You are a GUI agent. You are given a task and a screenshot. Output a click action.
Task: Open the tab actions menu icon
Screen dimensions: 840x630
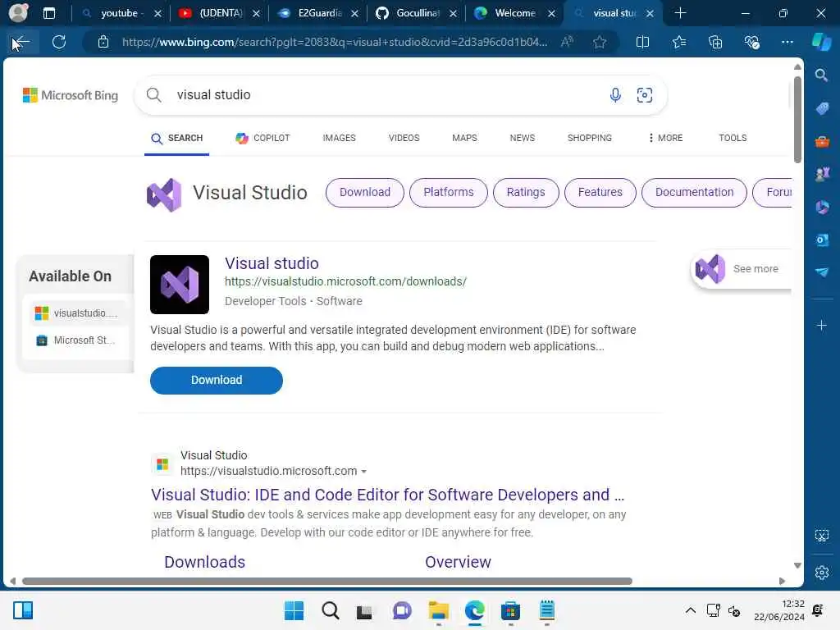tap(48, 13)
